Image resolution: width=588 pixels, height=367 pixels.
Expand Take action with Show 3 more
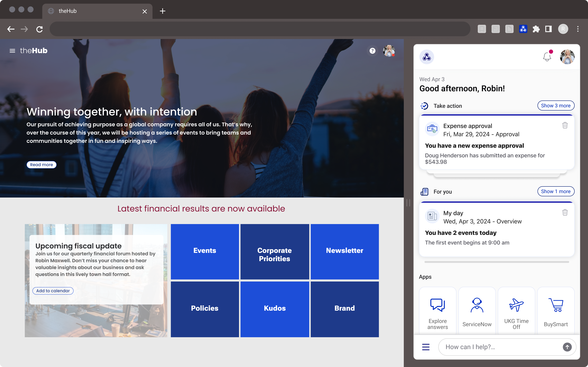click(x=555, y=106)
